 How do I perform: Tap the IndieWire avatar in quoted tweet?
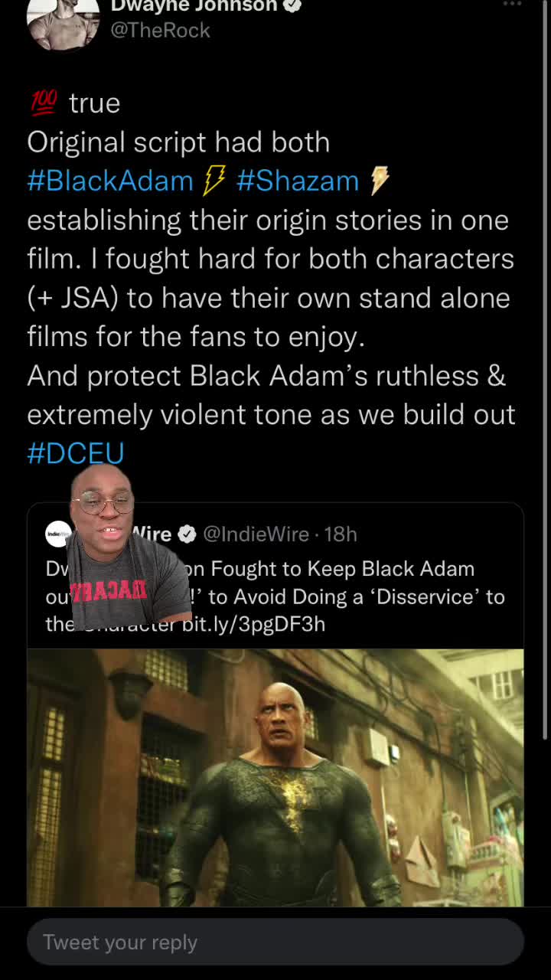tap(57, 534)
